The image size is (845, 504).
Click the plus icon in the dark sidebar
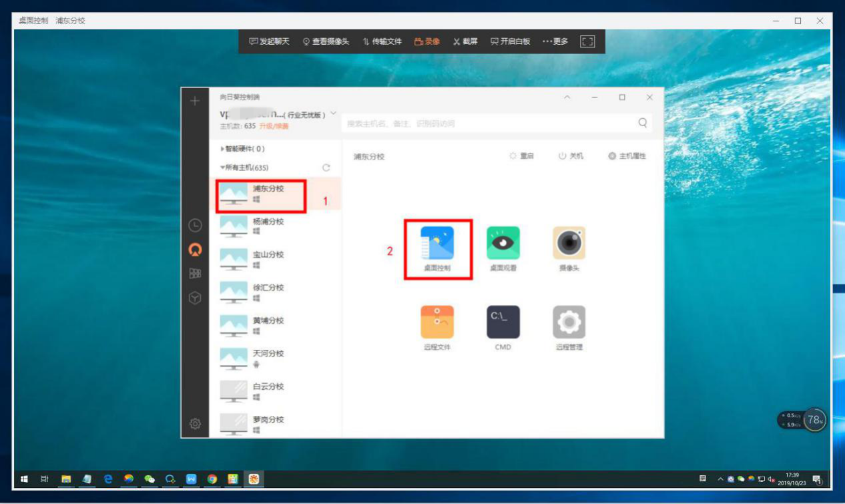195,101
